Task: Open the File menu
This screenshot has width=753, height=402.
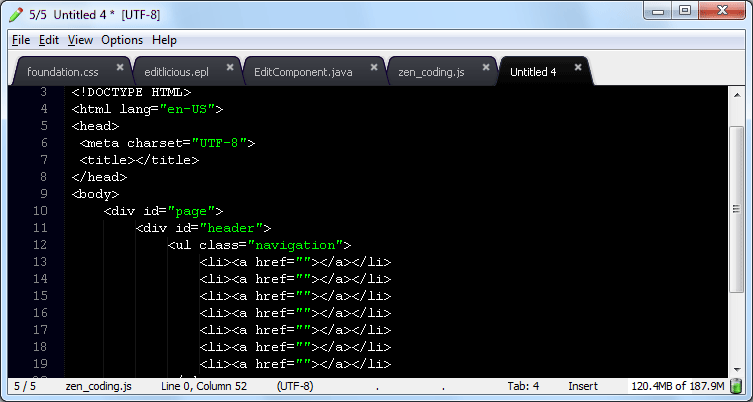Action: [x=21, y=40]
